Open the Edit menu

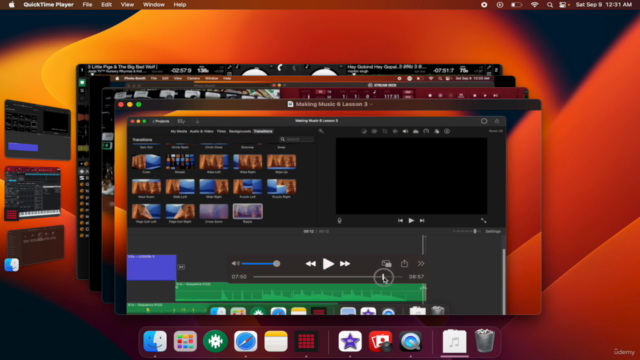(107, 4)
